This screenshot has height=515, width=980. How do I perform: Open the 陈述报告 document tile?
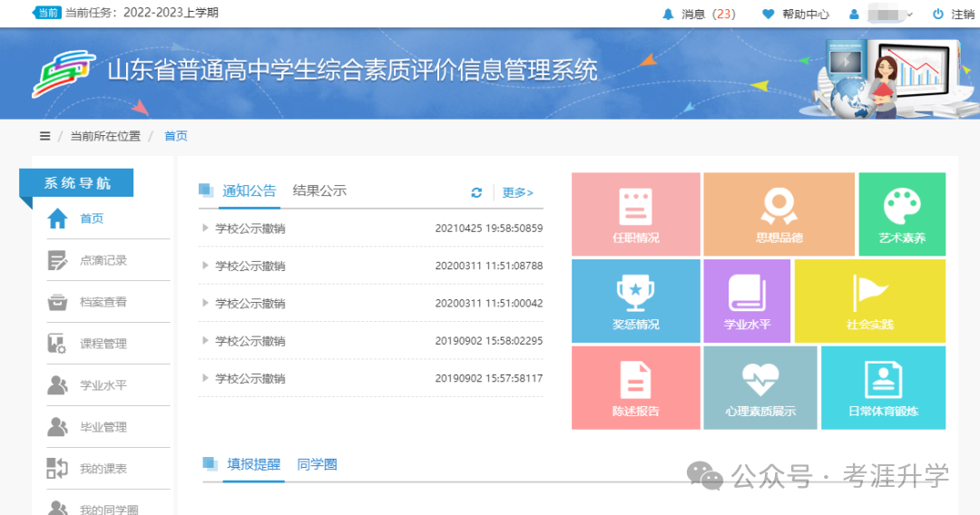635,388
